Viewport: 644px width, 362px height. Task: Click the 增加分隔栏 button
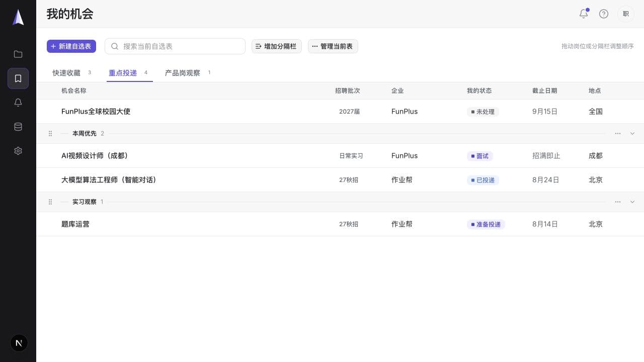click(x=277, y=46)
